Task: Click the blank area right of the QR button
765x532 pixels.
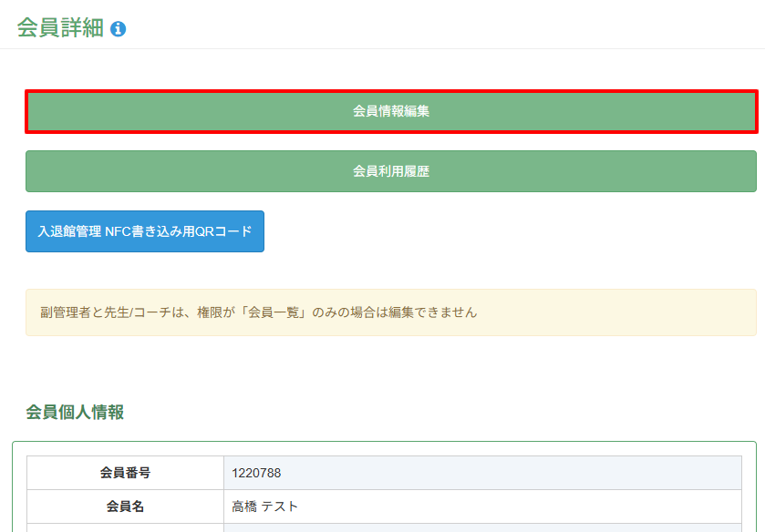Action: pyautogui.click(x=511, y=232)
